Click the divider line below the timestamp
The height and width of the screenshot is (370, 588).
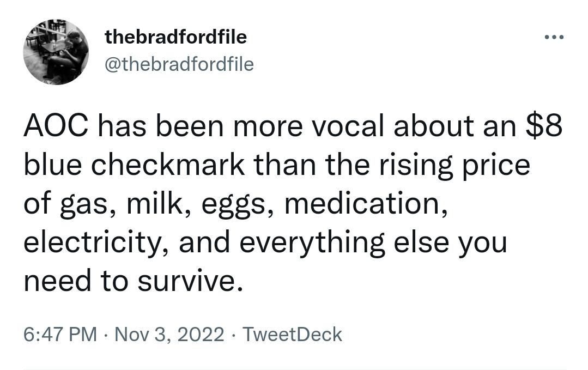point(295,369)
